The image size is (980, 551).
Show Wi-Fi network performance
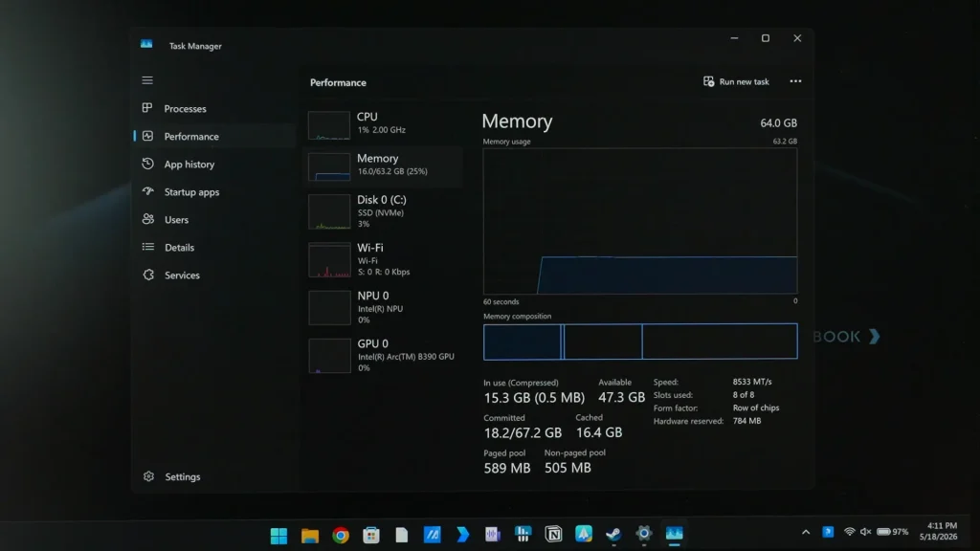tap(383, 260)
